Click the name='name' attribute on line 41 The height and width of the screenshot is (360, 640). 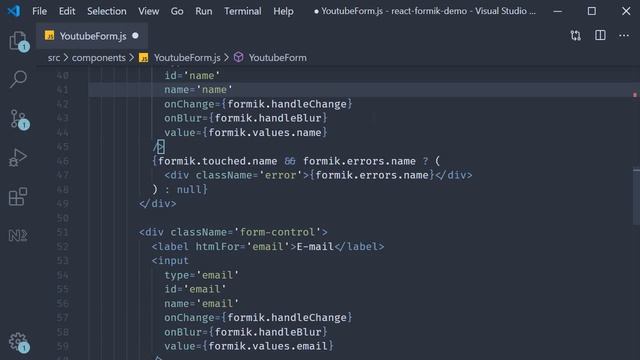point(198,89)
